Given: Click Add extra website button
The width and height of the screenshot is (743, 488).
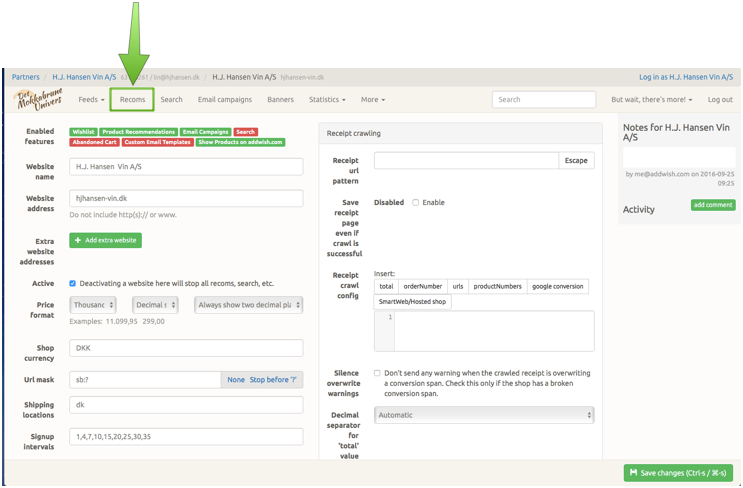Looking at the screenshot, I should [105, 240].
